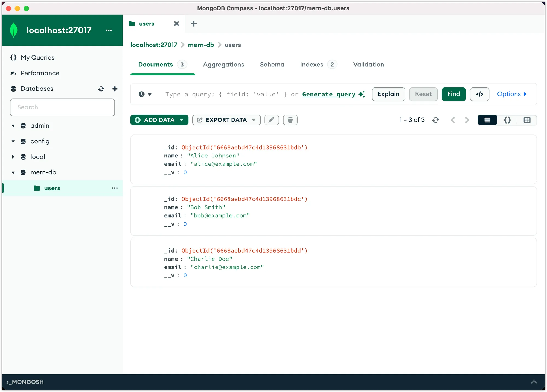Switch to the Aggregations tab
547x392 pixels.
(x=223, y=65)
